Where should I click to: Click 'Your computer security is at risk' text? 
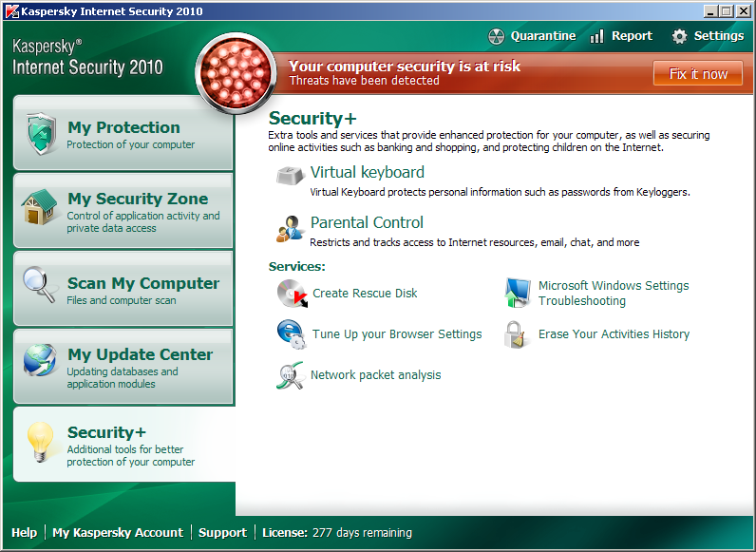(405, 67)
